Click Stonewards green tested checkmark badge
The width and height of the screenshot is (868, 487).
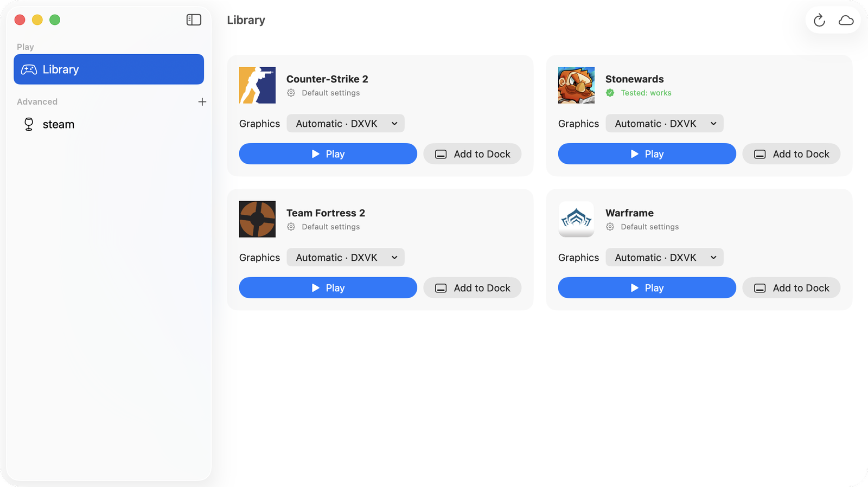[x=610, y=93]
